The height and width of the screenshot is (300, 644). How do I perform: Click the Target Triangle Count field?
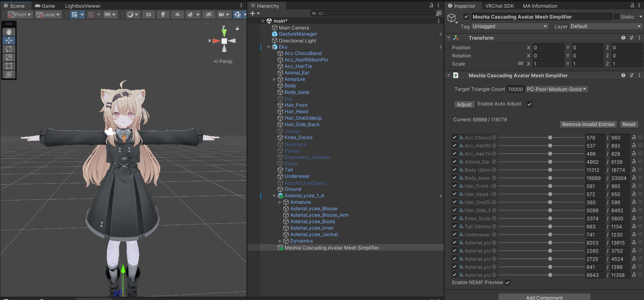pos(515,89)
